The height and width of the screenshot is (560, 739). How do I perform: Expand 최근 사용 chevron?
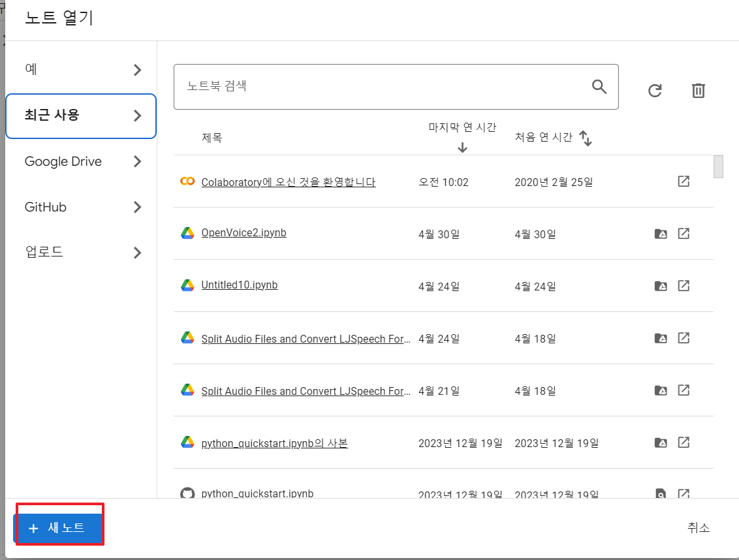click(x=137, y=116)
